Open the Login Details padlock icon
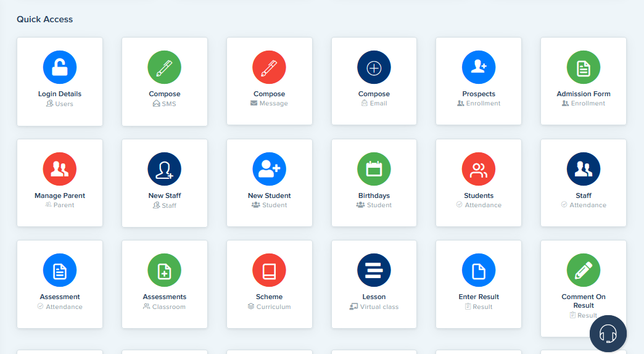This screenshot has height=354, width=644. (x=60, y=67)
